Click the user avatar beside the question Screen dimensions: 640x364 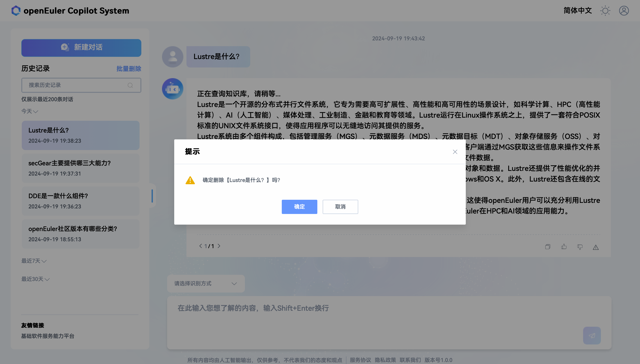[172, 57]
